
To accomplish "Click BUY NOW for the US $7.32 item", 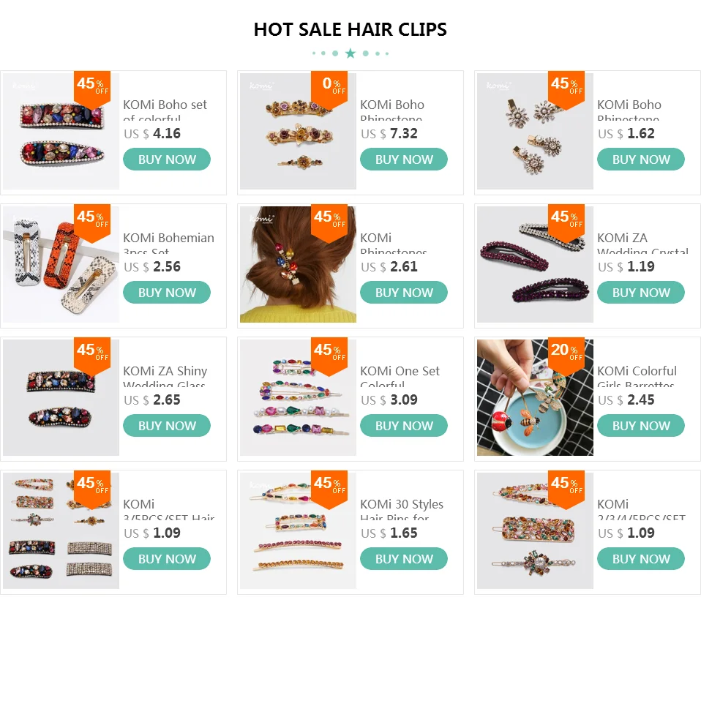I will (404, 160).
